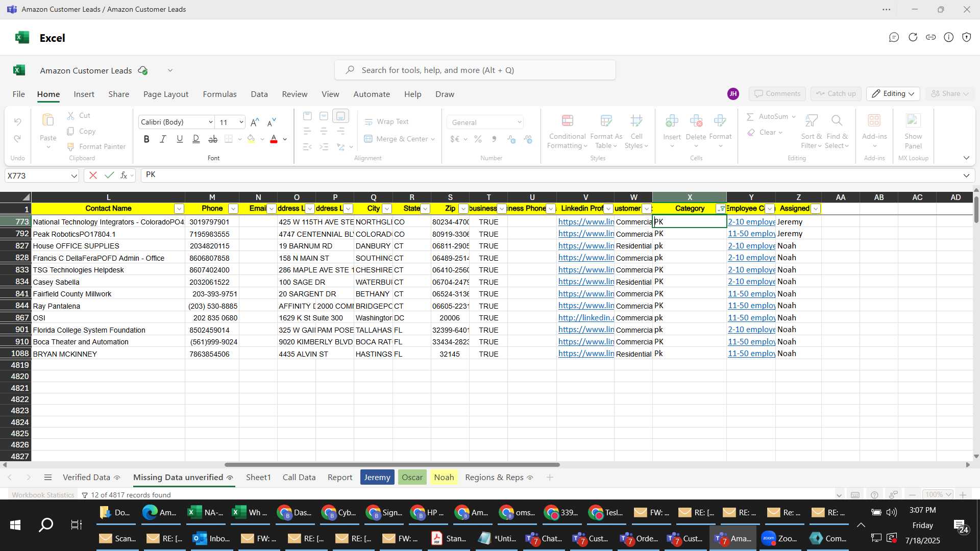Confirm entry with green checkmark

[x=109, y=176]
